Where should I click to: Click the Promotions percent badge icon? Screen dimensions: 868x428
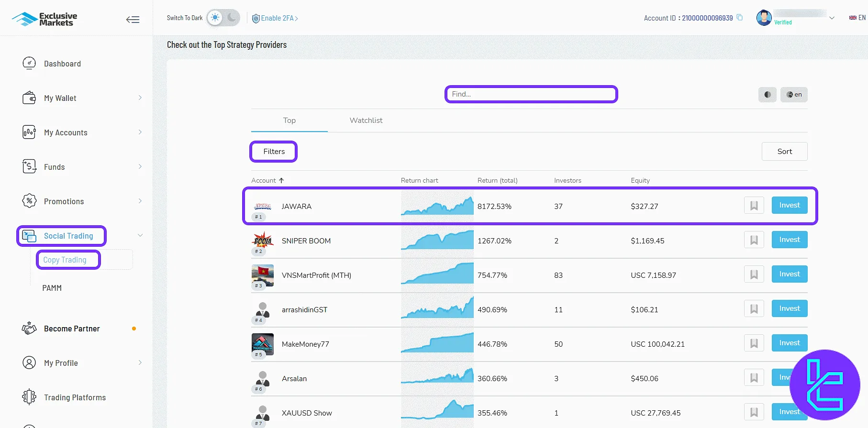29,201
